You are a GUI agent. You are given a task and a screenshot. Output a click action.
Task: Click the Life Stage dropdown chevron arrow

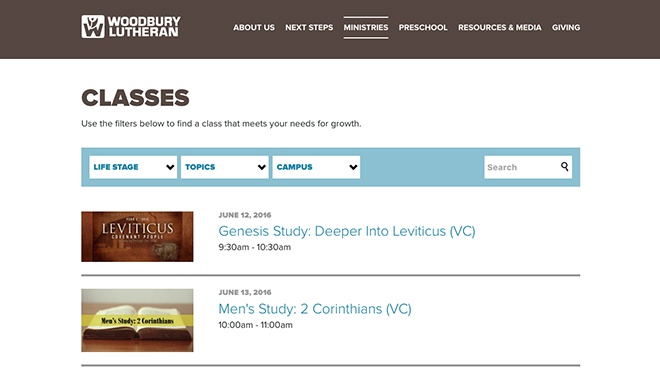170,167
